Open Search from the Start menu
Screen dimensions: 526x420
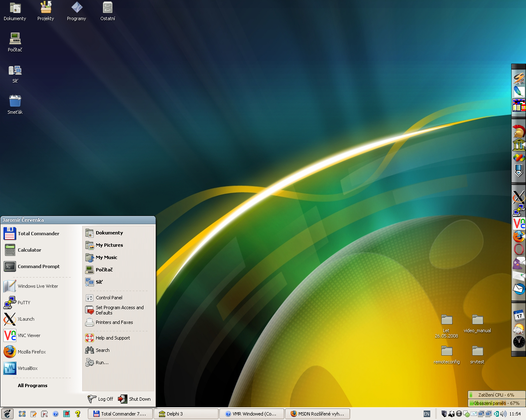click(118, 350)
